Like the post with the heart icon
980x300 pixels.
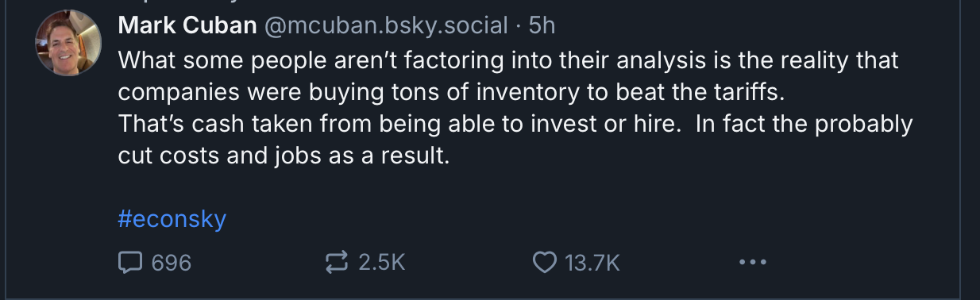click(x=544, y=263)
